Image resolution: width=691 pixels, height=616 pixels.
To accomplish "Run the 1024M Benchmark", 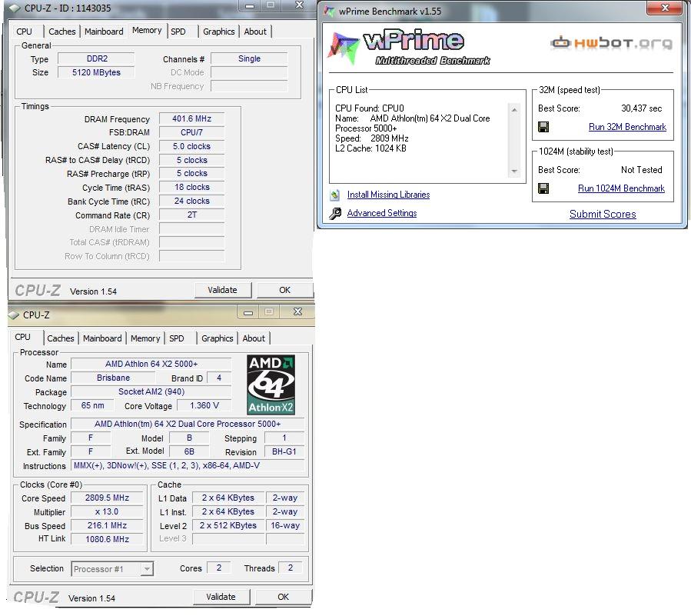I will [x=621, y=188].
